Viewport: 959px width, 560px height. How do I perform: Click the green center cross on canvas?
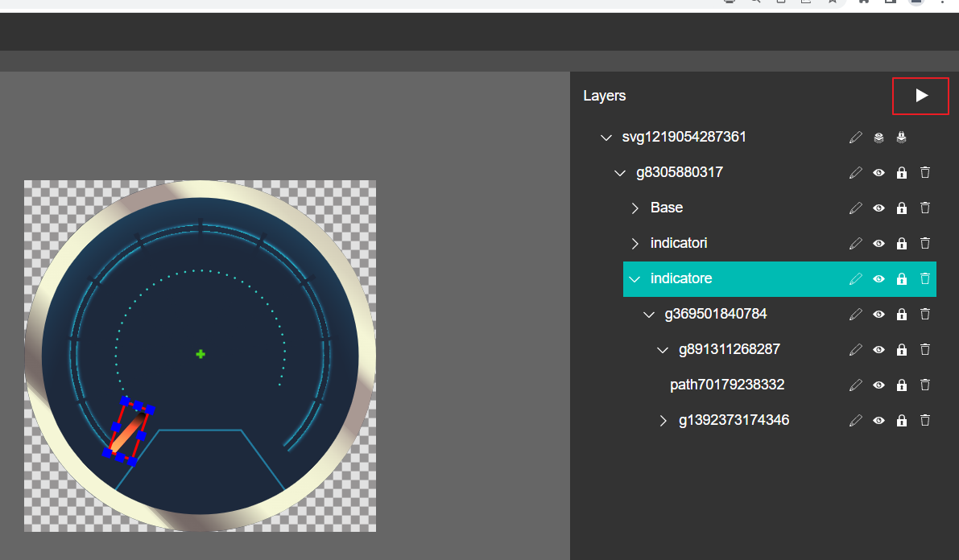pos(200,354)
